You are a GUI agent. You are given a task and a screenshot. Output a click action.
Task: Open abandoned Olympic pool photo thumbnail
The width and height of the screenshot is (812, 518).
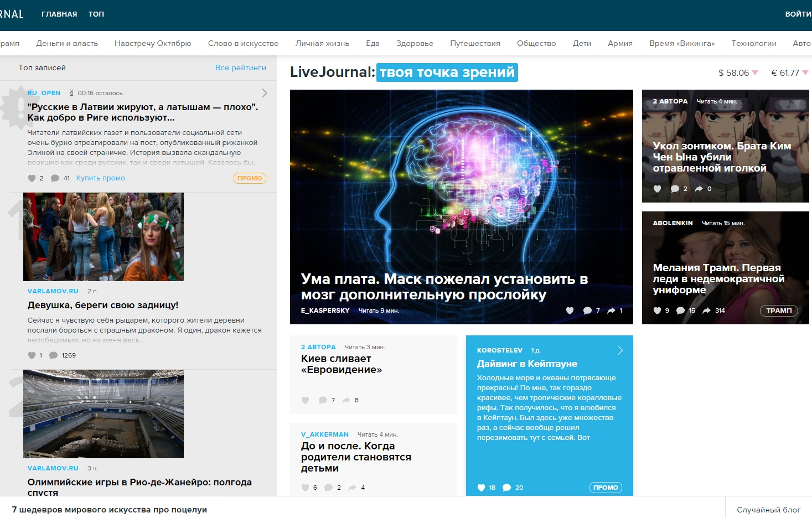104,414
